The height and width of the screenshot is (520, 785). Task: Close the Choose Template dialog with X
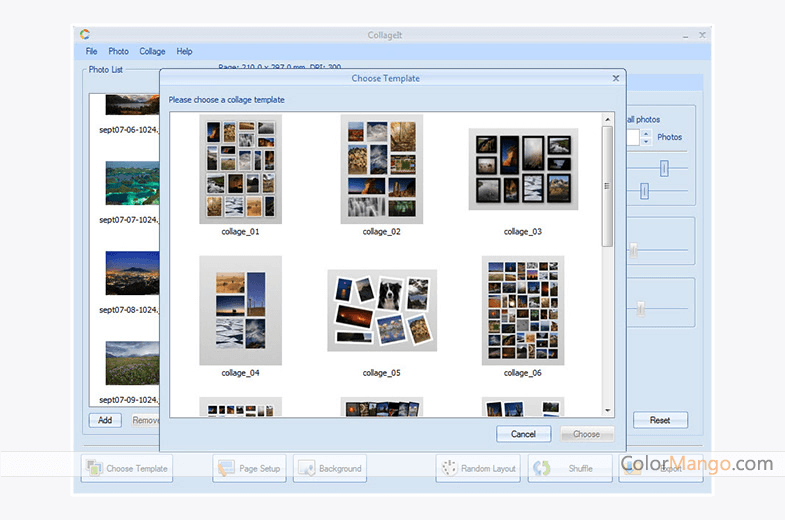615,78
